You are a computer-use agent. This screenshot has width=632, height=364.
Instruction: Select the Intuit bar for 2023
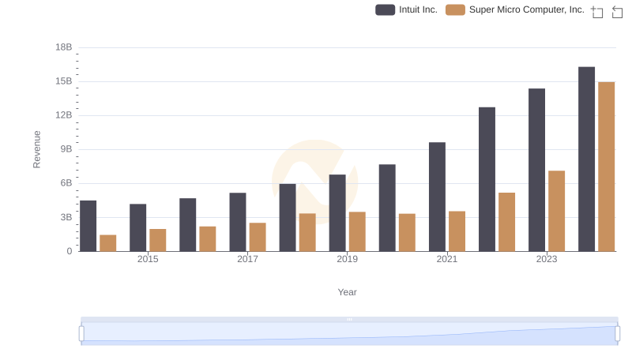coord(537,170)
